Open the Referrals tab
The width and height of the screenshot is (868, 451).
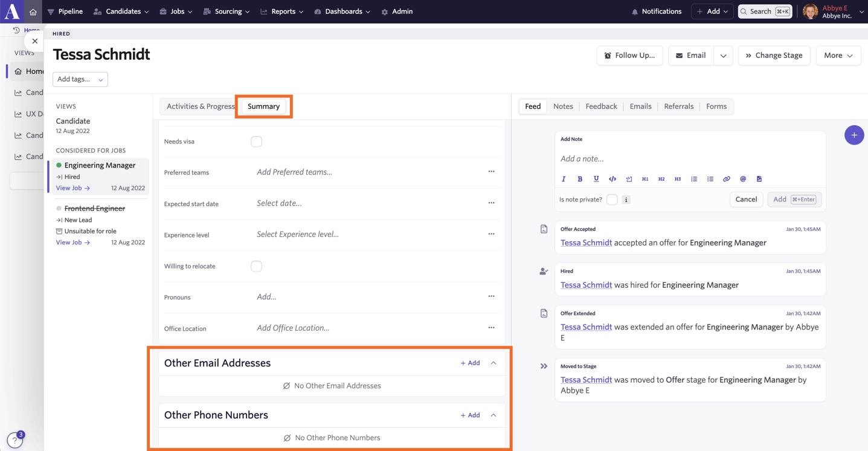[x=679, y=106]
